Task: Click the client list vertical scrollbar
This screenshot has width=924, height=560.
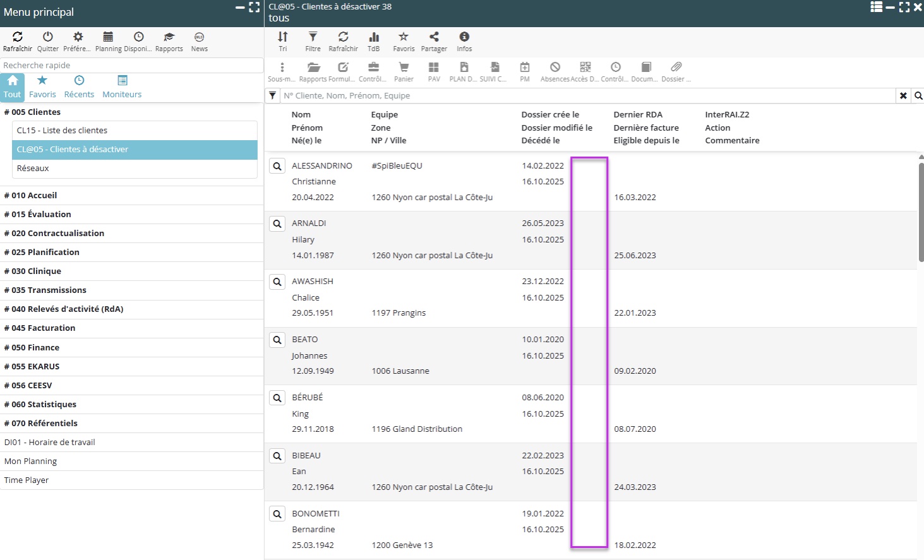Action: (920, 211)
